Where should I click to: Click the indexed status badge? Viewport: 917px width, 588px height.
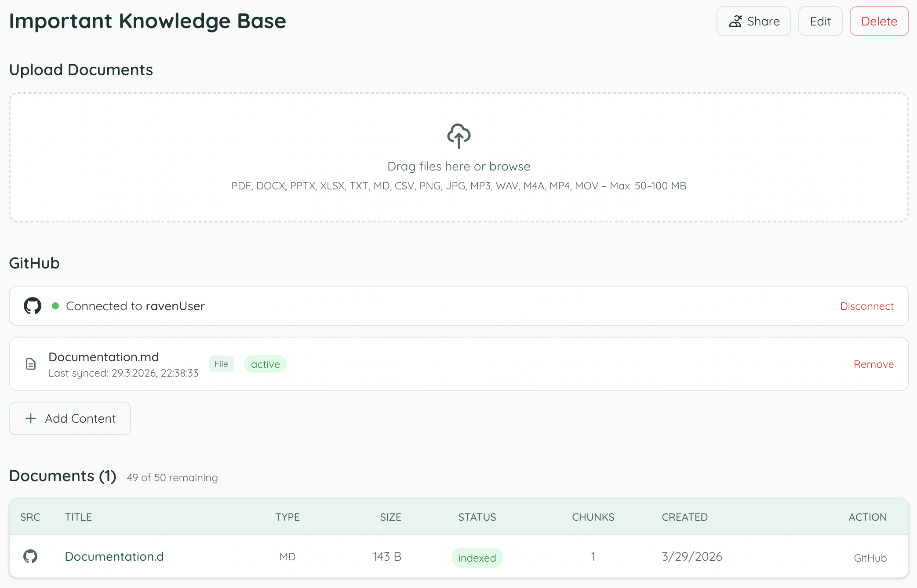pyautogui.click(x=477, y=558)
